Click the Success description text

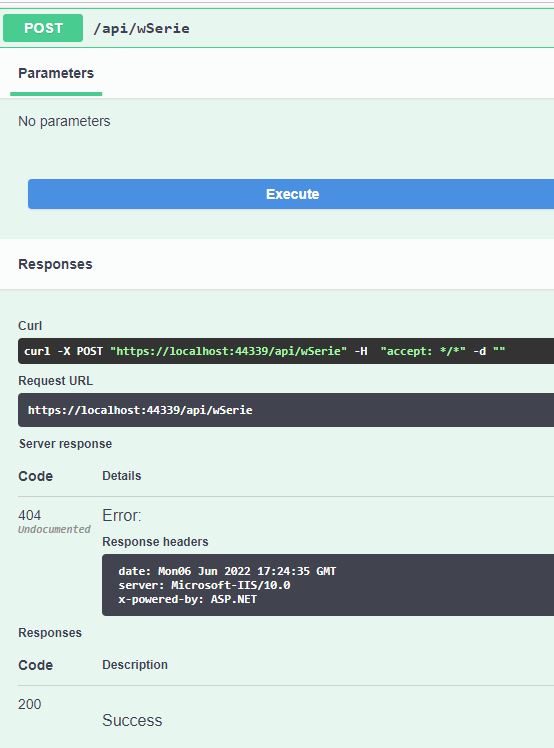(x=132, y=720)
